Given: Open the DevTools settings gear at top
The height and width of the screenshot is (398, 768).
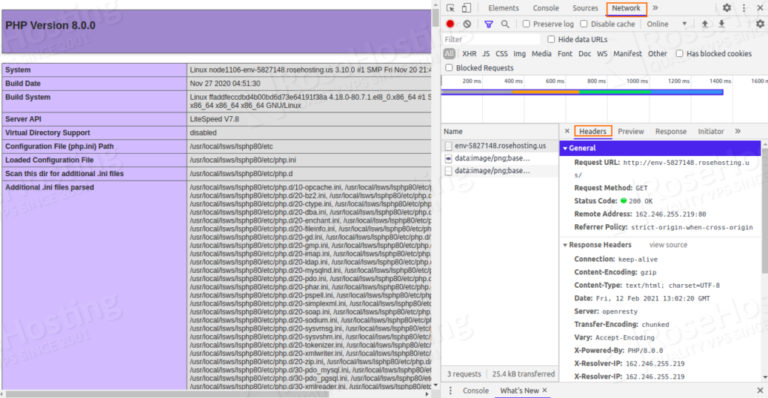Looking at the screenshot, I should (x=727, y=8).
